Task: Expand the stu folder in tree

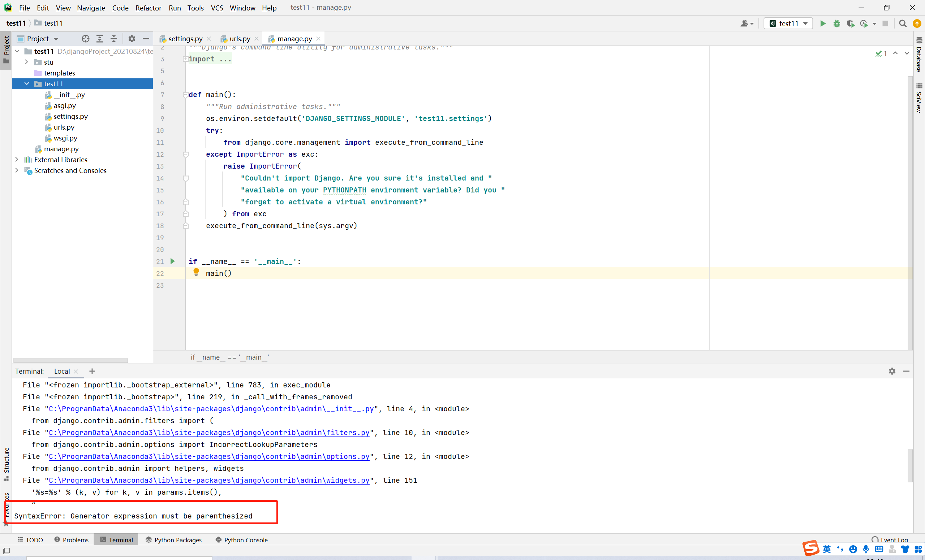Action: tap(26, 62)
